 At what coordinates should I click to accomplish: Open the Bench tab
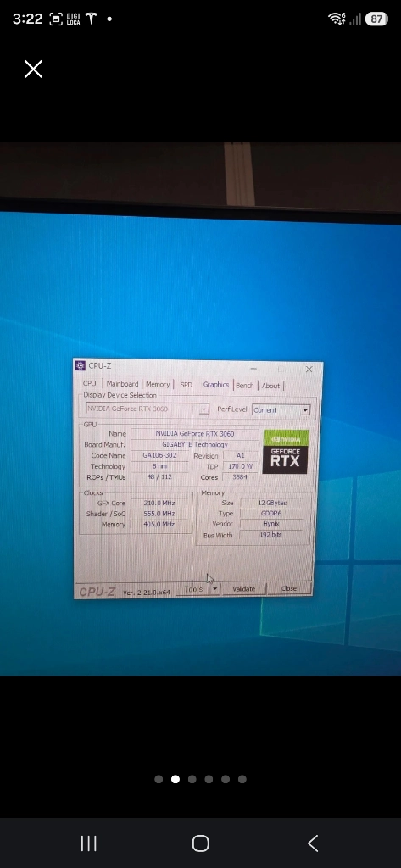click(x=245, y=386)
